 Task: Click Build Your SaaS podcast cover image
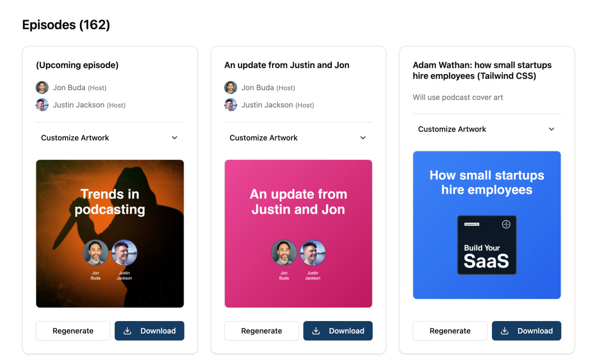coord(486,245)
